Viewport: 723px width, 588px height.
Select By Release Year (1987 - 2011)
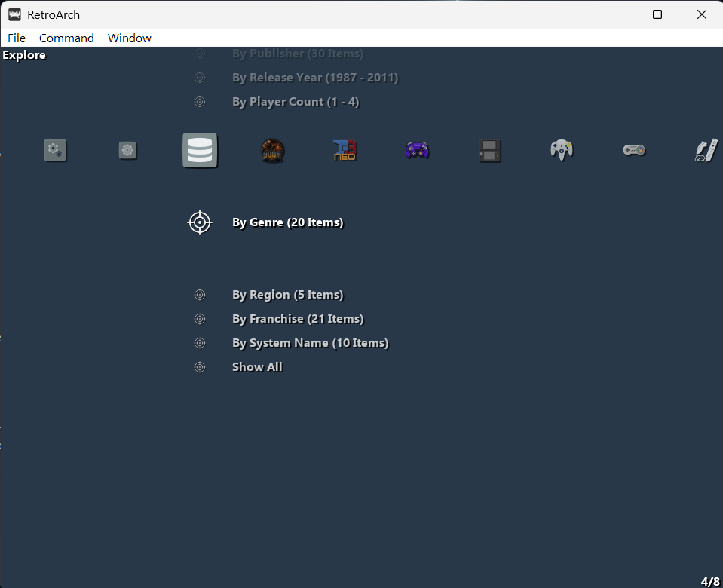pyautogui.click(x=314, y=78)
